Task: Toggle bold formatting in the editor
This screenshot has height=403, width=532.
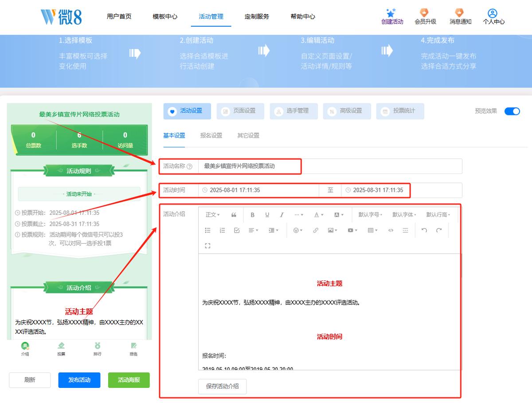Action: (x=253, y=215)
